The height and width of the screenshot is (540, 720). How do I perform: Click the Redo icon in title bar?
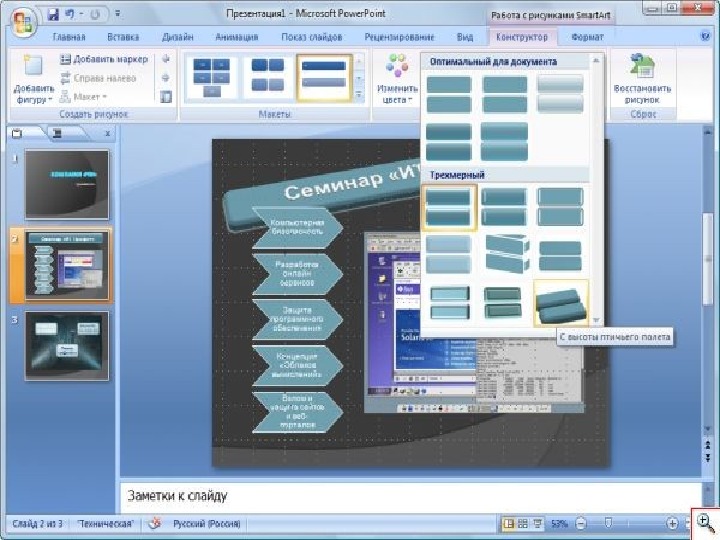pos(95,14)
